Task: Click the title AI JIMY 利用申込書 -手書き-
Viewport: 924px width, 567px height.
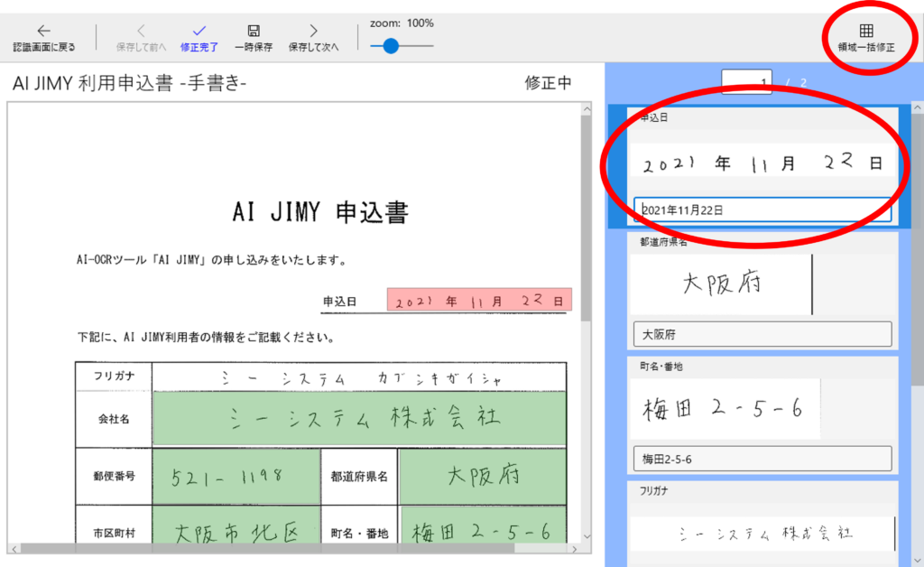Action: [130, 83]
